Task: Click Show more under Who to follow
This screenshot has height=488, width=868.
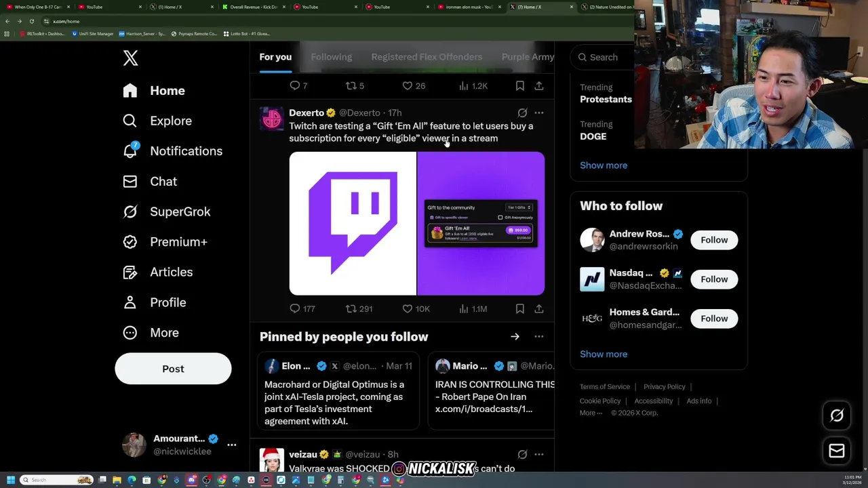Action: [604, 354]
